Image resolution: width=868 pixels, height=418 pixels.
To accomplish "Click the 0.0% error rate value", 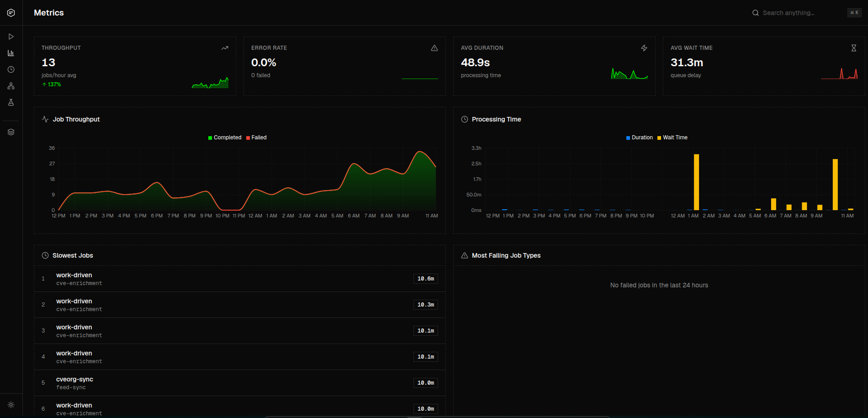I will [264, 63].
